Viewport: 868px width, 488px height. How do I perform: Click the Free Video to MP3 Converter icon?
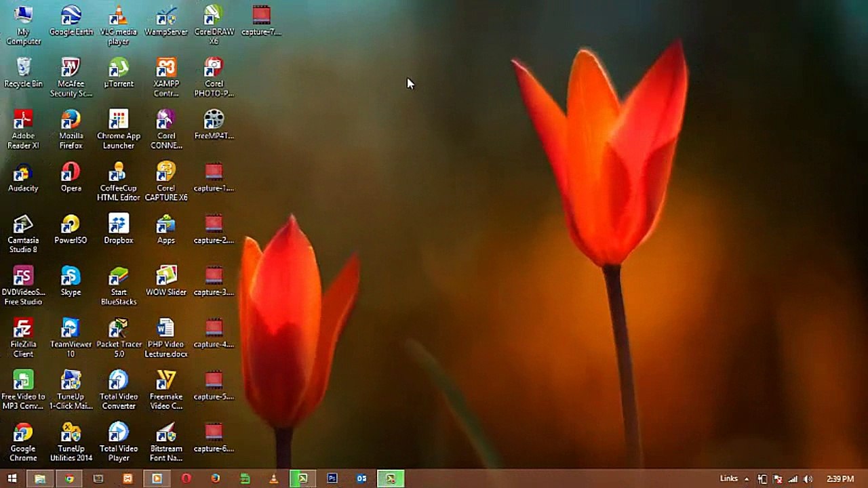pos(23,390)
